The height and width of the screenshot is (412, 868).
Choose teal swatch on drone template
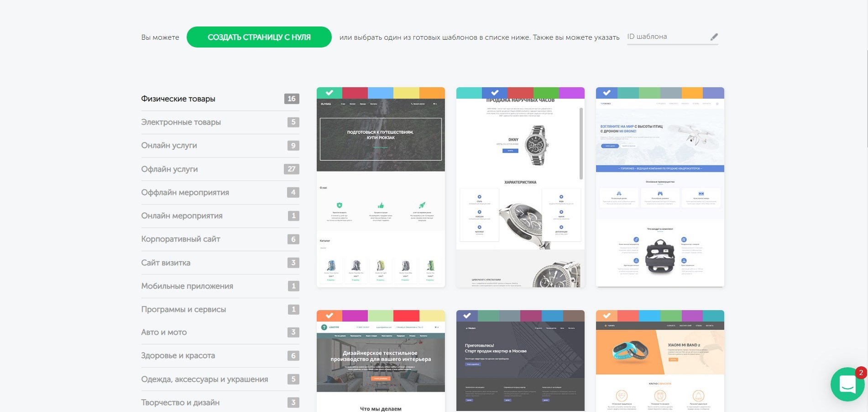point(628,93)
